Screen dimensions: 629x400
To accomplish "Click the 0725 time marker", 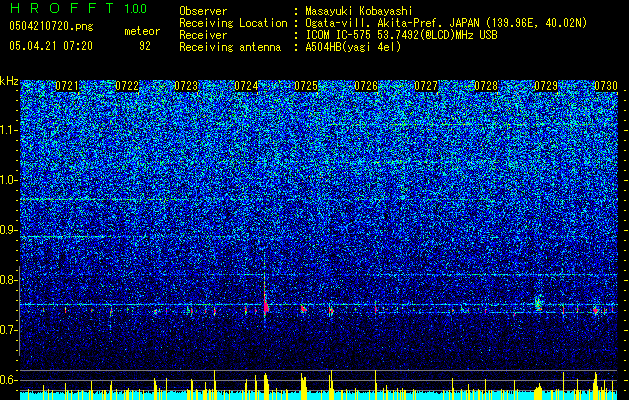I will [306, 86].
